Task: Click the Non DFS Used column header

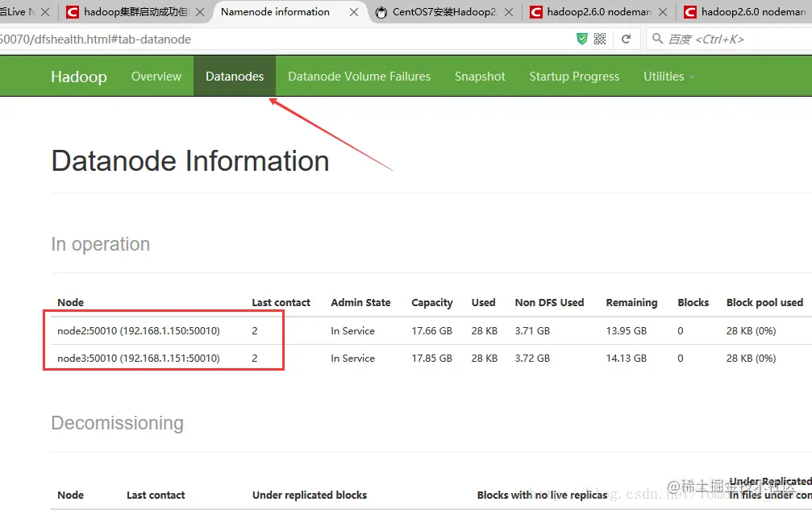Action: coord(549,303)
